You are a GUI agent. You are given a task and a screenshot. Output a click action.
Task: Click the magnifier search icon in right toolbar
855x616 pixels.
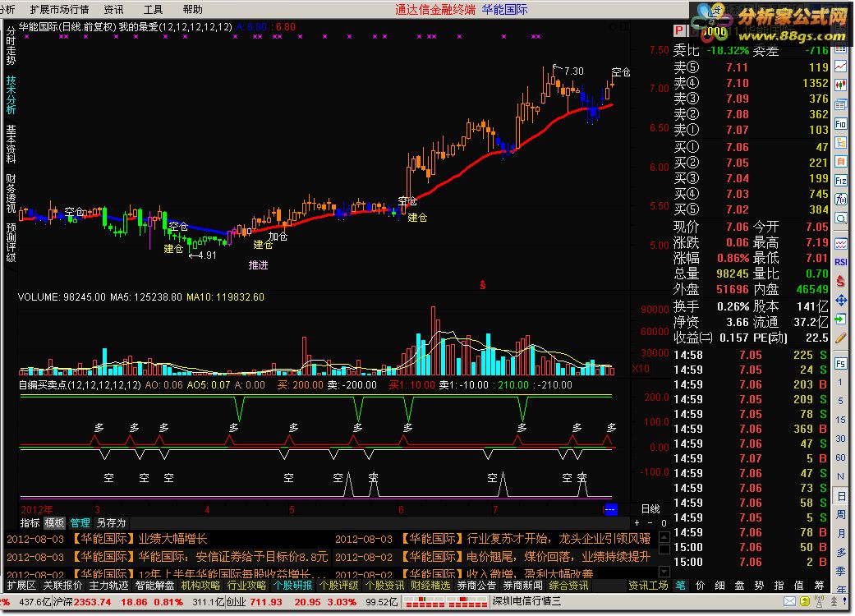coord(840,218)
